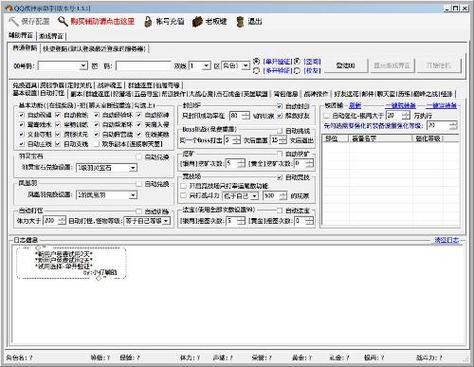
Task: Click the 战斗力 status bar entry
Action: point(429,358)
